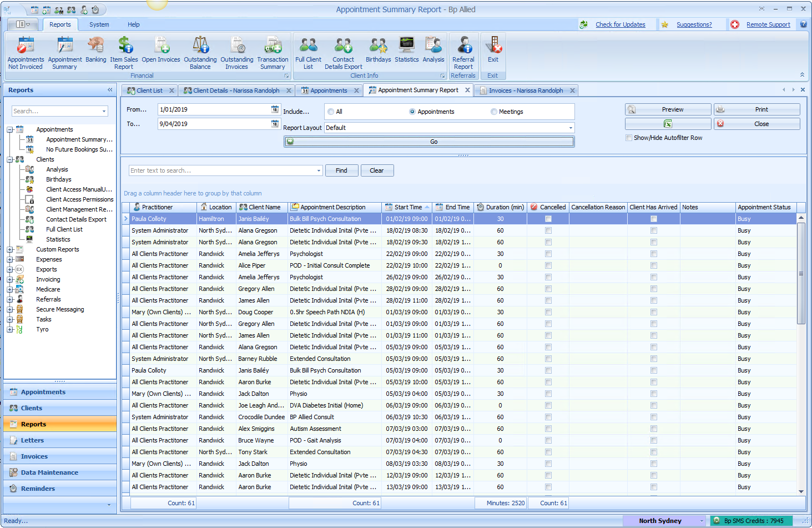Click the Clear search button
The width and height of the screenshot is (812, 528).
377,170
